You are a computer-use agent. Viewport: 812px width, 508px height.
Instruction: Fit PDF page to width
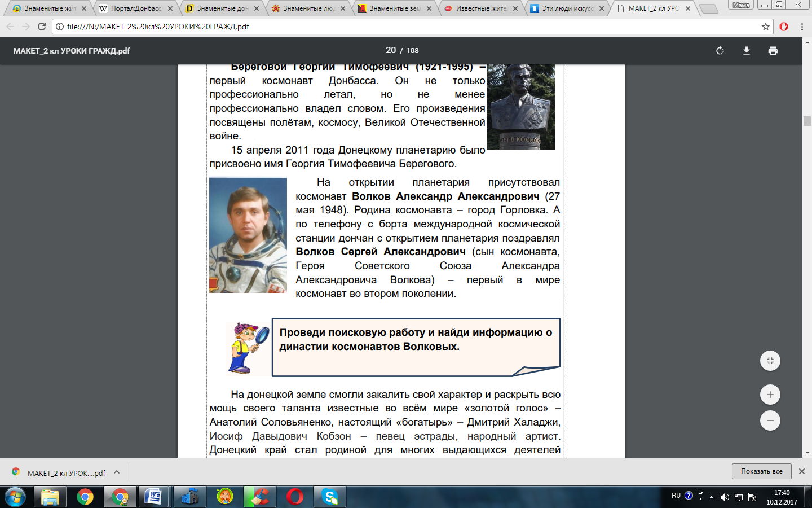point(770,361)
